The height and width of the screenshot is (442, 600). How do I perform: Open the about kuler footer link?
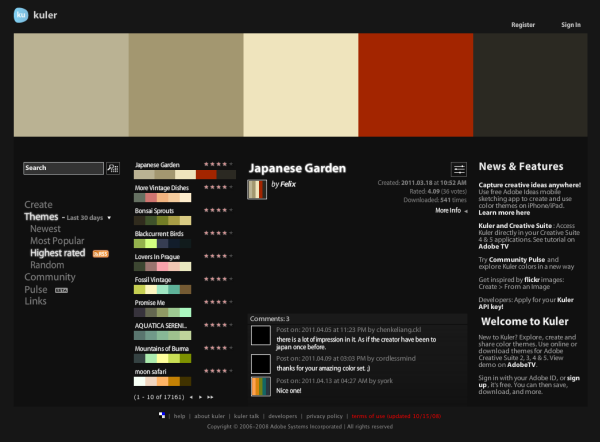(209, 416)
